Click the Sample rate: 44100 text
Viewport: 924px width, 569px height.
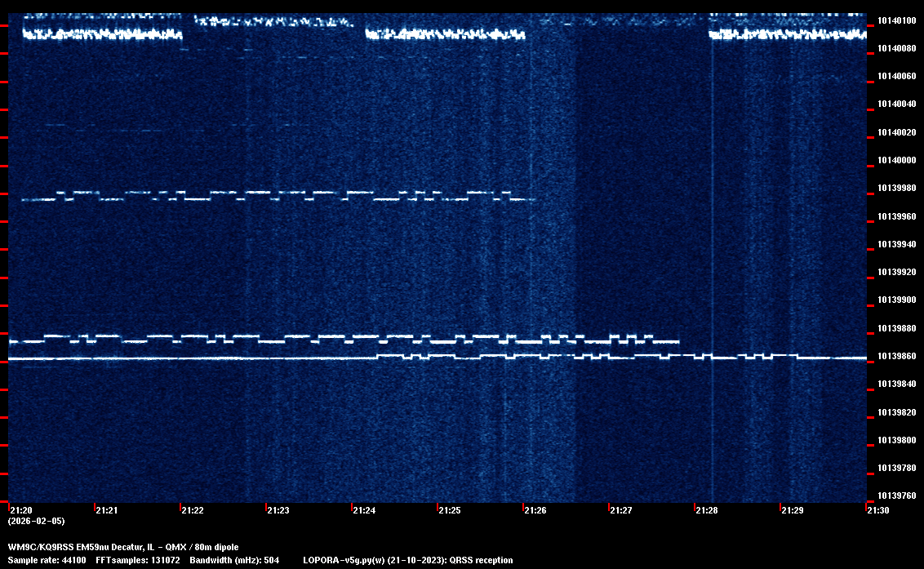(x=47, y=560)
